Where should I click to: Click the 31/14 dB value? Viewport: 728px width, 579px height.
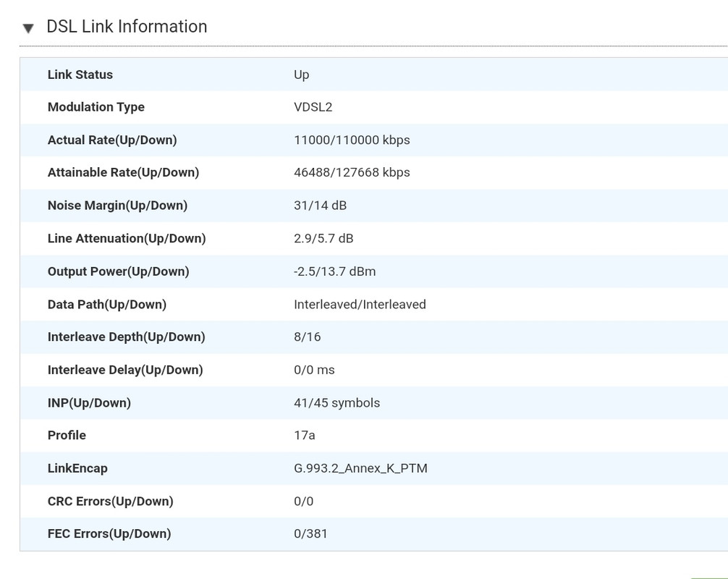pyautogui.click(x=321, y=206)
